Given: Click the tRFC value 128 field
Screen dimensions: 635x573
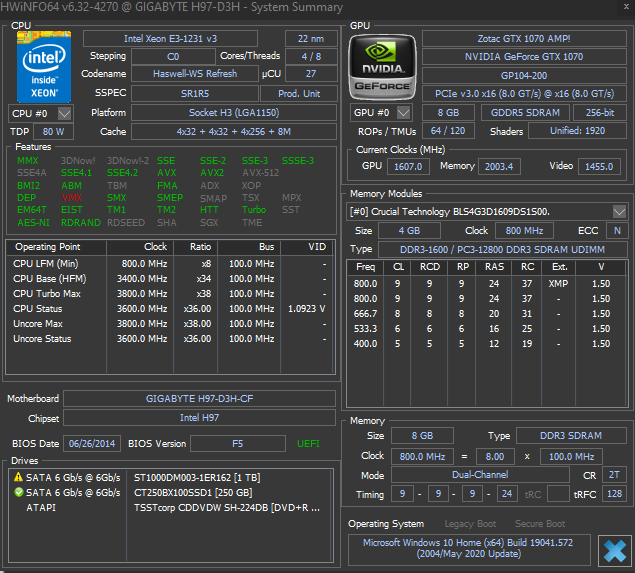Looking at the screenshot, I should [614, 494].
